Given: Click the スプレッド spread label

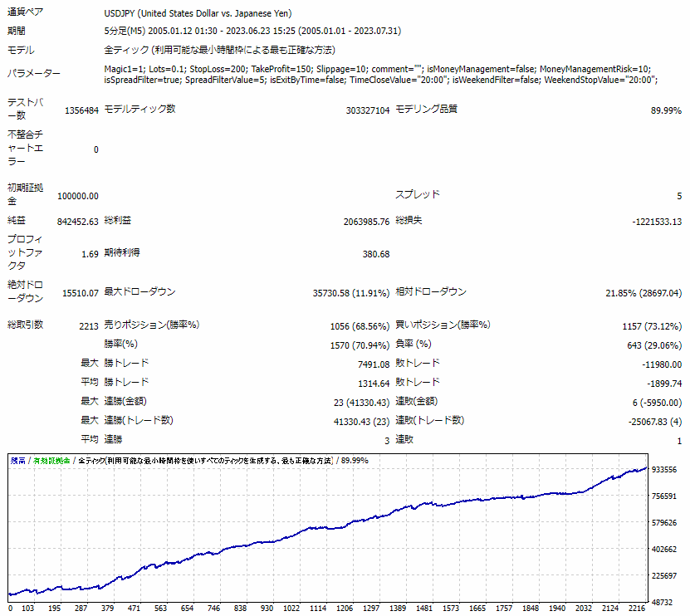Looking at the screenshot, I should click(x=418, y=194).
